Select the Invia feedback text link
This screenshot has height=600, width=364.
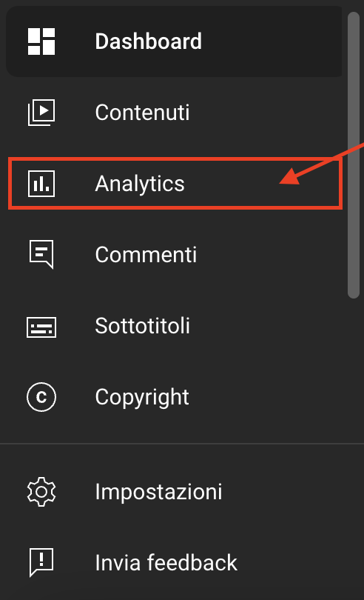pyautogui.click(x=166, y=563)
